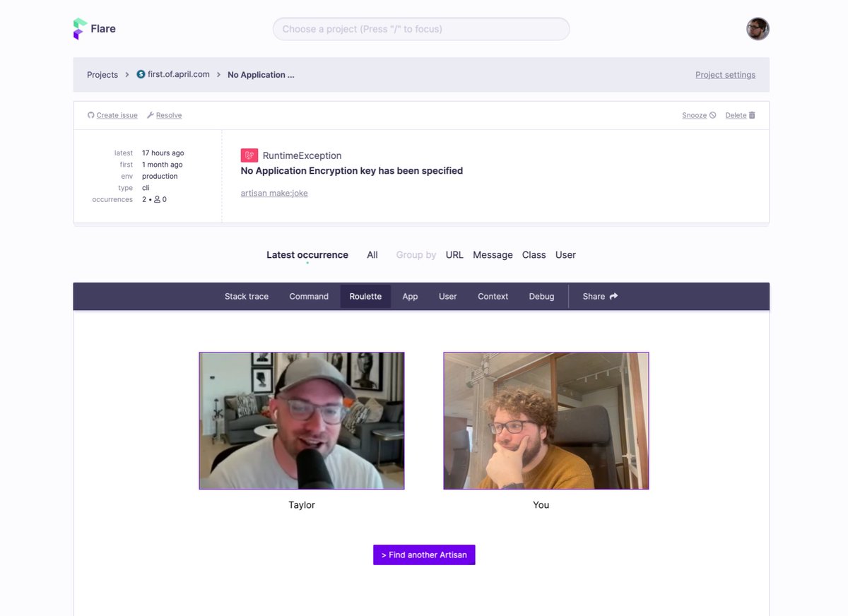
Task: Click the first.of.april.com project icon
Action: pos(141,74)
